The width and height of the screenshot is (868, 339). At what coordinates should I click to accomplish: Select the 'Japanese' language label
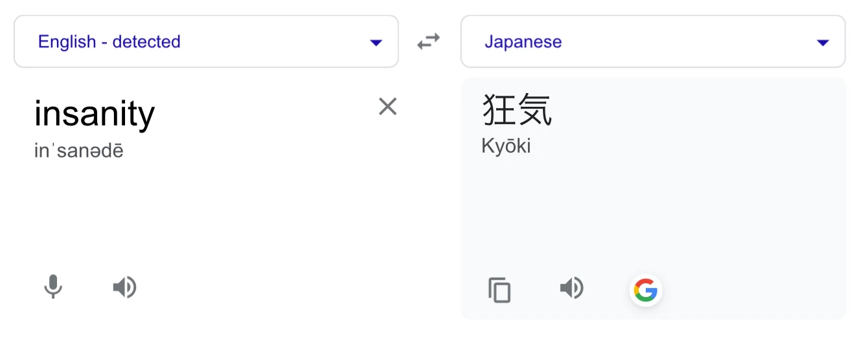[x=523, y=42]
